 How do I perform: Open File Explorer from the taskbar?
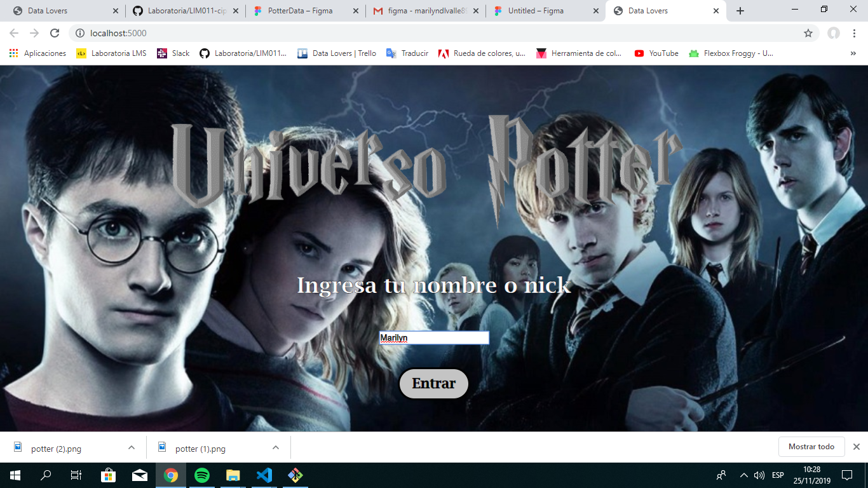[233, 475]
